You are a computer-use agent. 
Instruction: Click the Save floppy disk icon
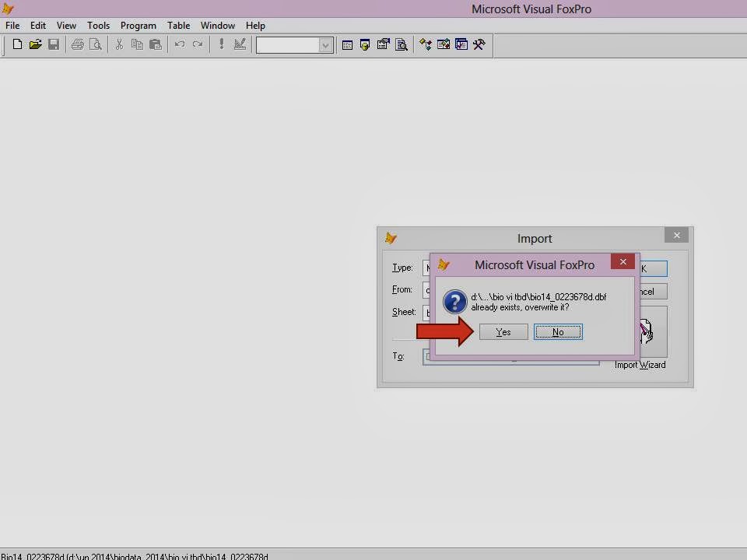click(54, 45)
